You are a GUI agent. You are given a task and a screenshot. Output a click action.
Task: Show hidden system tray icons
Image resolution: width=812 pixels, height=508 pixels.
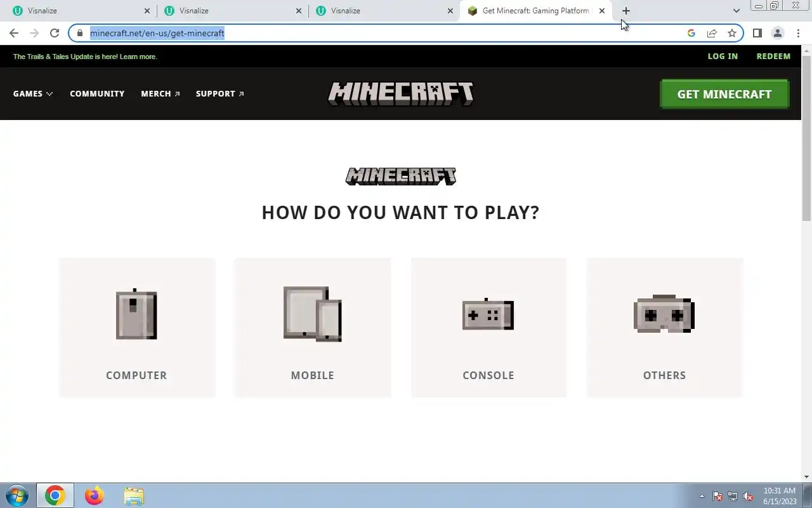point(702,496)
